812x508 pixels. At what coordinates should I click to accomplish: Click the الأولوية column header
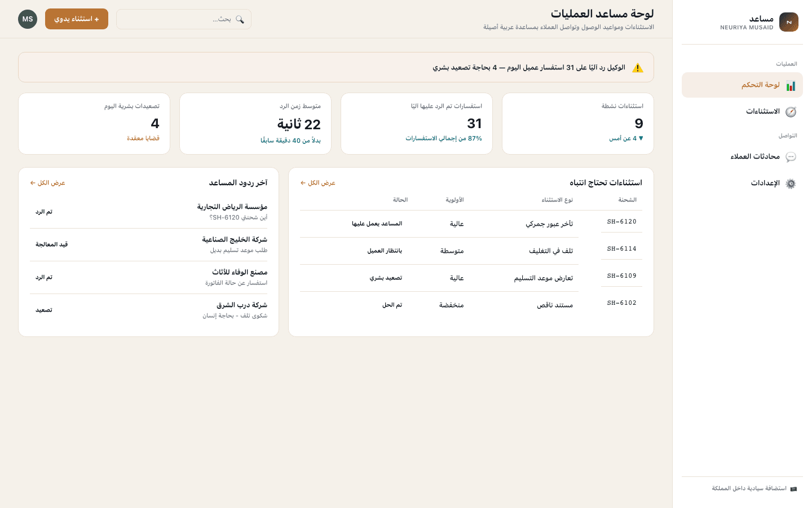click(x=454, y=200)
